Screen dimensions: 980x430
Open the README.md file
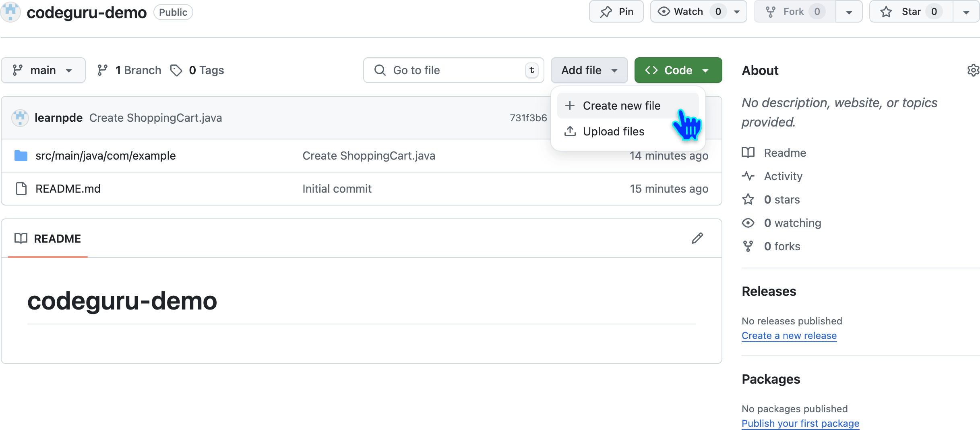[x=68, y=189]
